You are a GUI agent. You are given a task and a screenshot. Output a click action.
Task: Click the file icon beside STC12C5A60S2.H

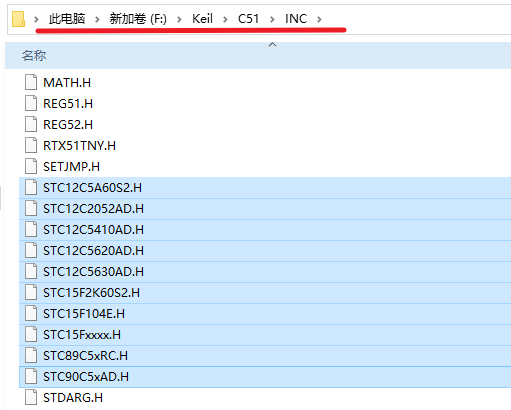point(31,187)
